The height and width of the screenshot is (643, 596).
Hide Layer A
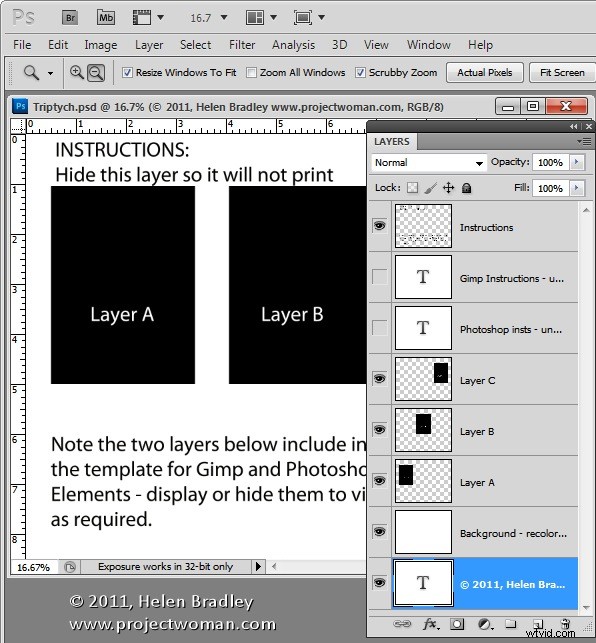pos(379,481)
